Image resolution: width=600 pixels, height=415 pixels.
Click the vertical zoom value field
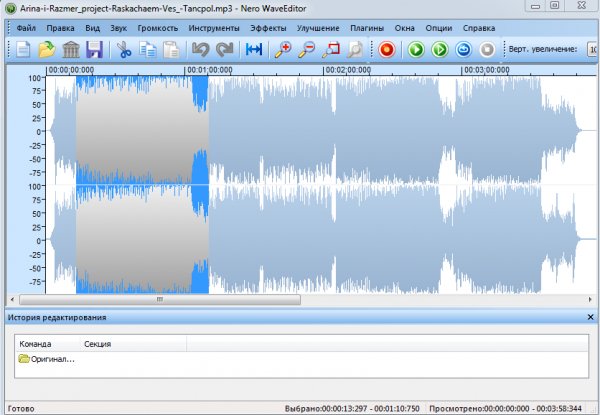pos(593,49)
